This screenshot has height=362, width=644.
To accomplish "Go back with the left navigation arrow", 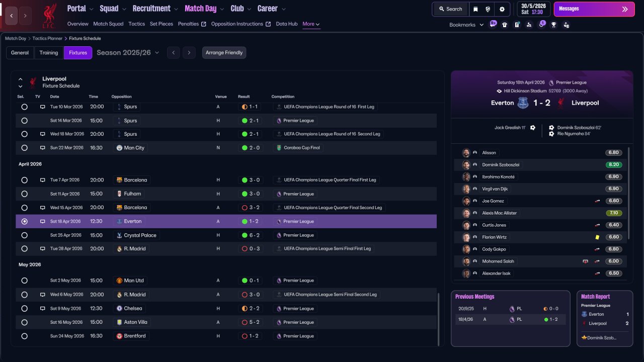I will [x=12, y=16].
